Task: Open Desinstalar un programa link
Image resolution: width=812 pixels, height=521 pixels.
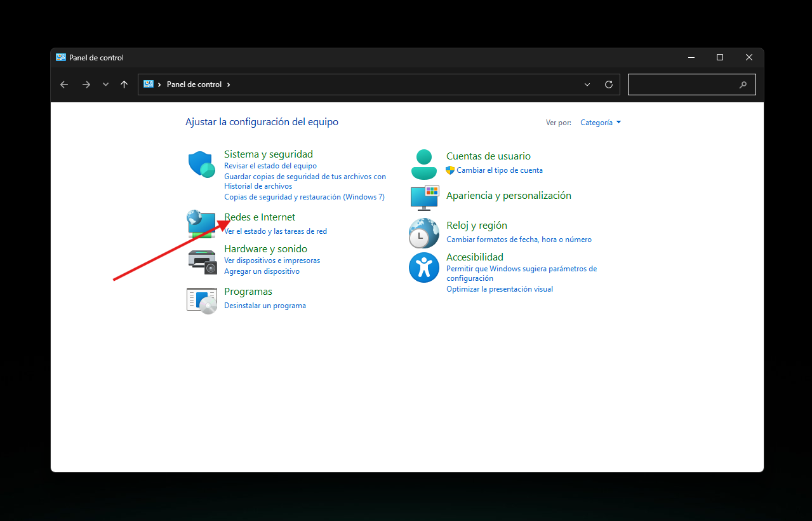Action: tap(265, 306)
